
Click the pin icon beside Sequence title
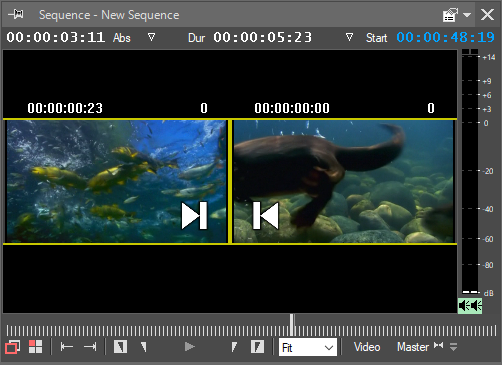[x=16, y=14]
